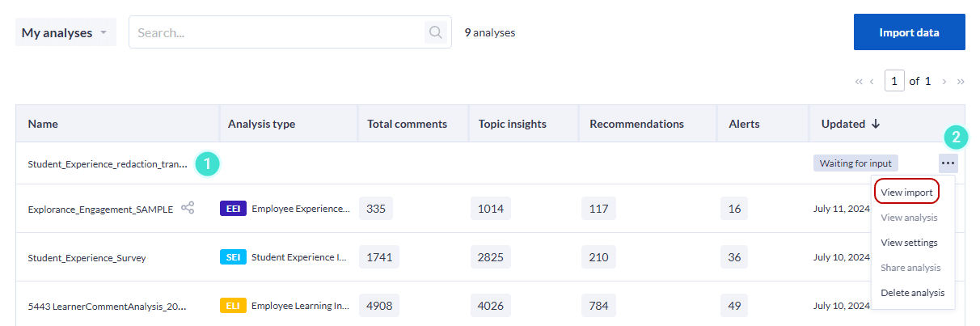Focus the Search text field

pos(277,33)
